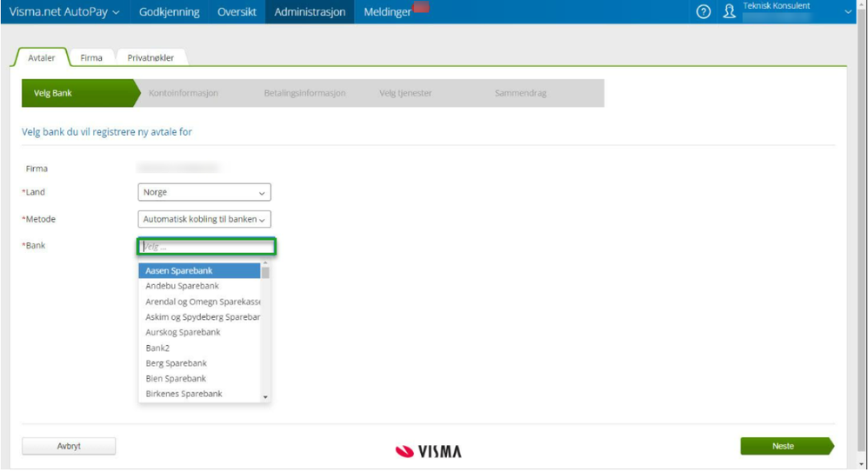Viewport: 868px width, 471px height.
Task: Click the bank list scroll-down arrow
Action: pos(265,397)
